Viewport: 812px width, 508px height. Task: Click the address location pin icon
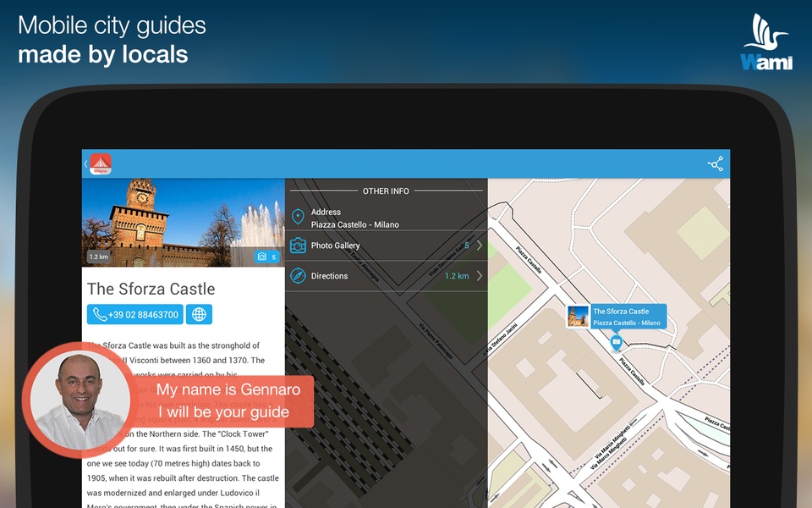point(298,217)
